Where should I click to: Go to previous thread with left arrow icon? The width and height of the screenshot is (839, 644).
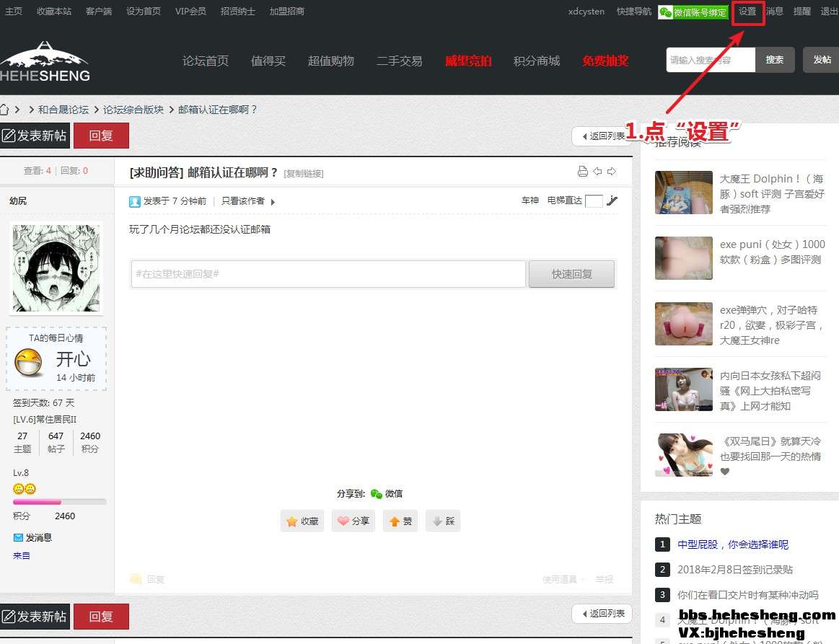[597, 172]
